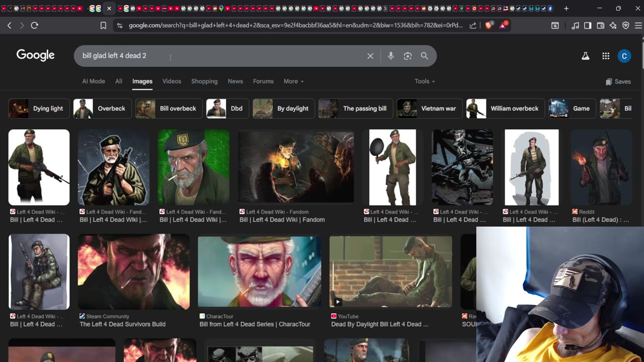Toggle the browser sidebar panel
The height and width of the screenshot is (362, 644).
click(x=588, y=26)
